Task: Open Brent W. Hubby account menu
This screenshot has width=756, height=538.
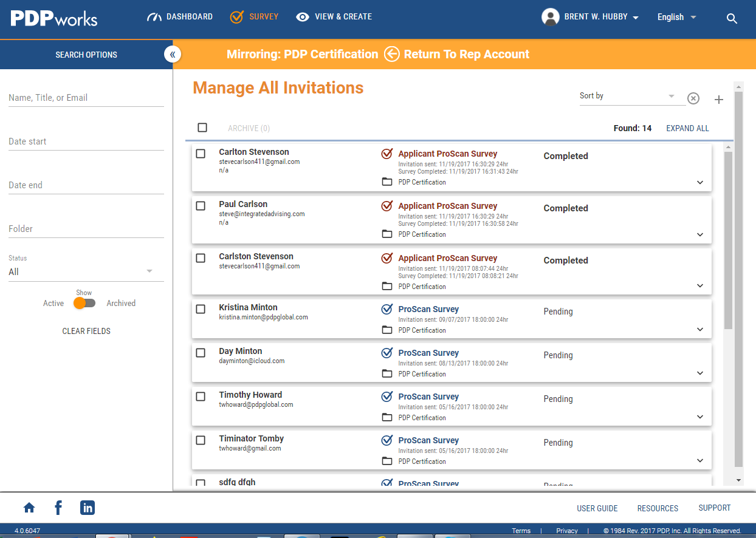Action: (x=590, y=17)
